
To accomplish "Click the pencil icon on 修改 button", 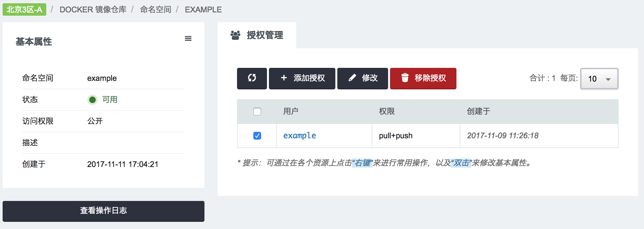I will pyautogui.click(x=352, y=78).
